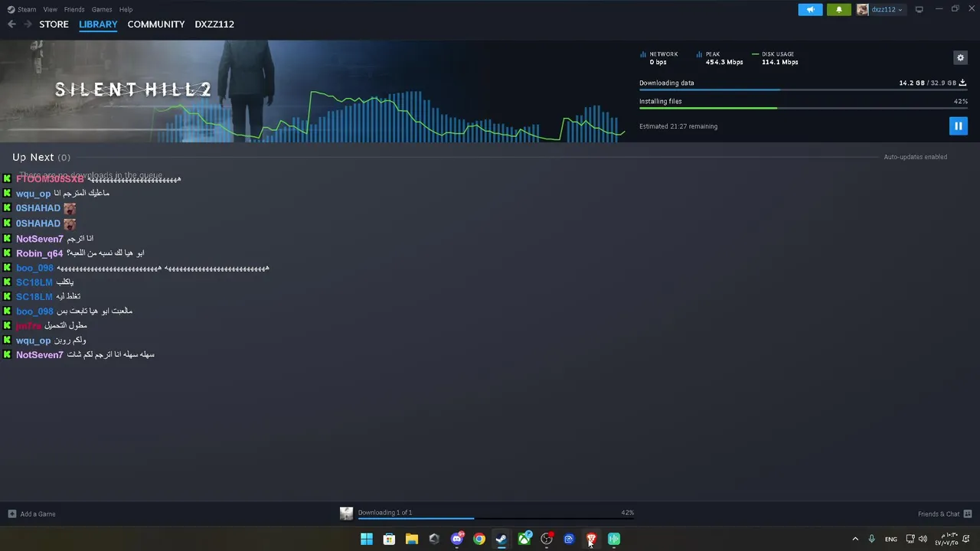
Task: Click Add a Game
Action: [x=31, y=514]
